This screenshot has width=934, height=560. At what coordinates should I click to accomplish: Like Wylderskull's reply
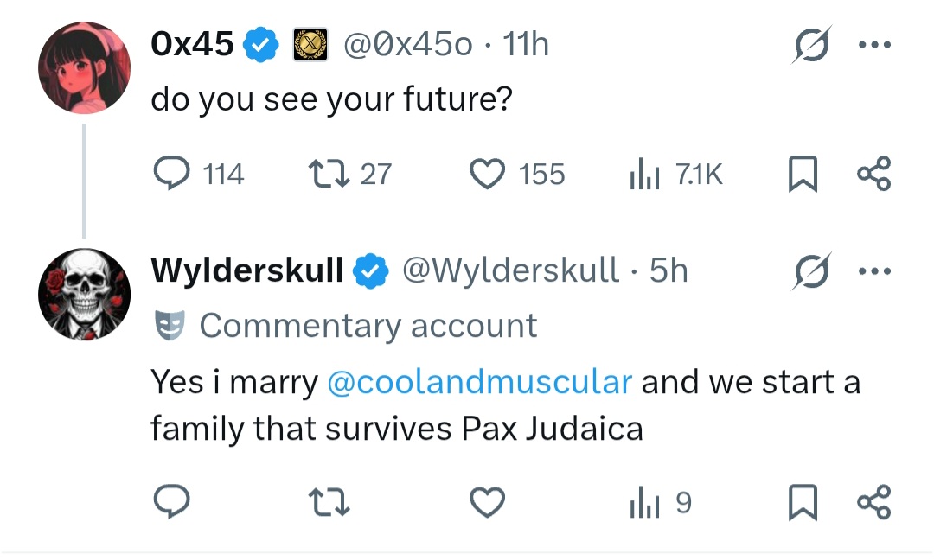pyautogui.click(x=487, y=502)
